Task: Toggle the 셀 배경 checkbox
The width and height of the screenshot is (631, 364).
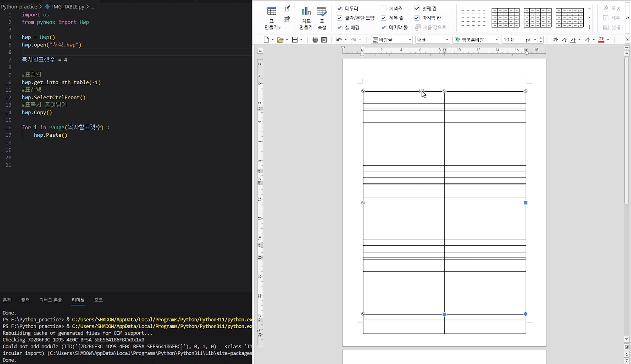Action: click(x=340, y=28)
